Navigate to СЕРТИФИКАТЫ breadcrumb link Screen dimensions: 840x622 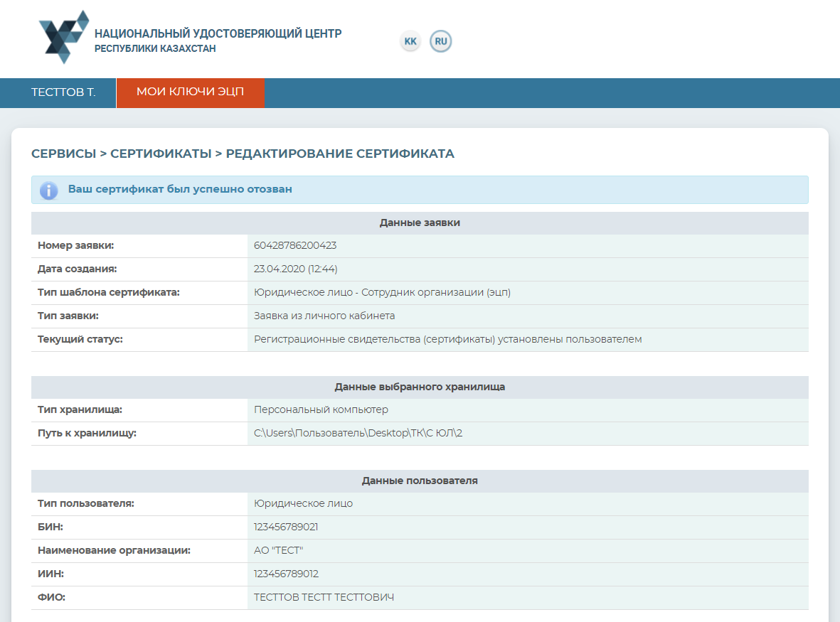point(161,154)
